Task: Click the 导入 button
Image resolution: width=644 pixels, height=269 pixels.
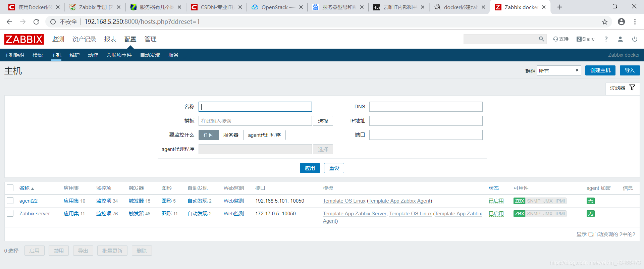Action: pyautogui.click(x=630, y=70)
